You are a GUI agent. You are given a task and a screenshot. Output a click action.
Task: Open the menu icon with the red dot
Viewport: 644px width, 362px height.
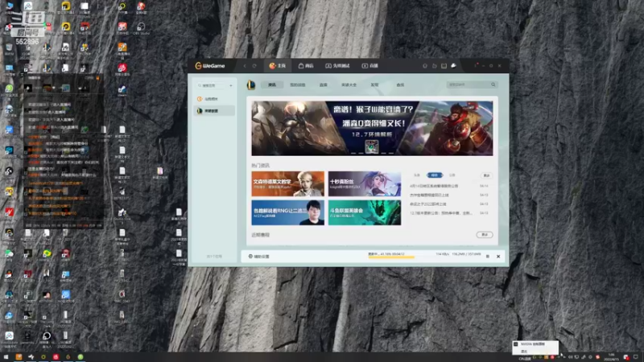coord(477,65)
